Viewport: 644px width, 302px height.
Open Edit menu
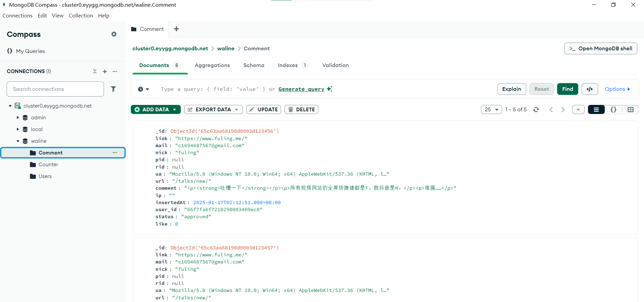[42, 16]
